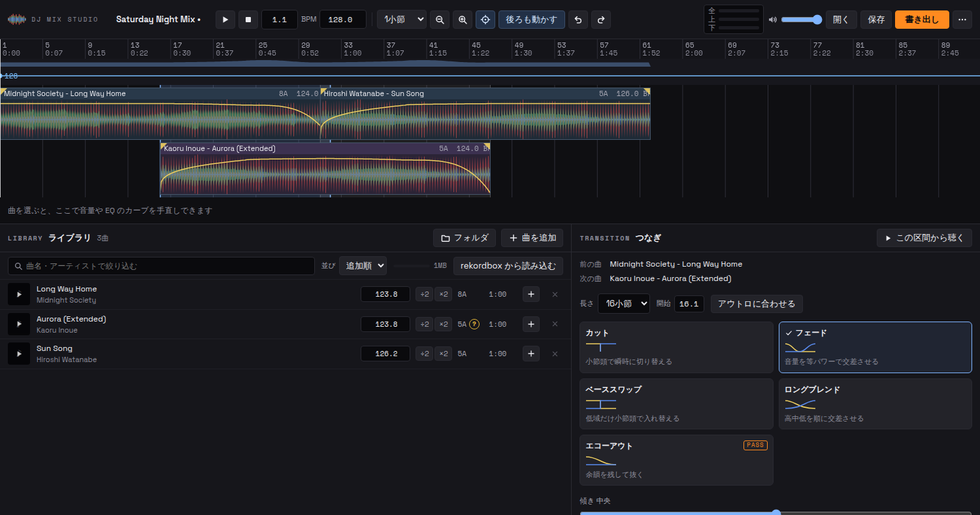Image resolution: width=980 pixels, height=515 pixels.
Task: Click the 開く open project button
Action: click(841, 20)
